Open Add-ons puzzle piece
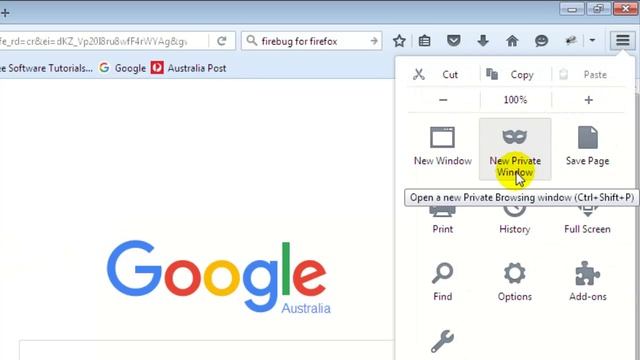 (x=588, y=282)
